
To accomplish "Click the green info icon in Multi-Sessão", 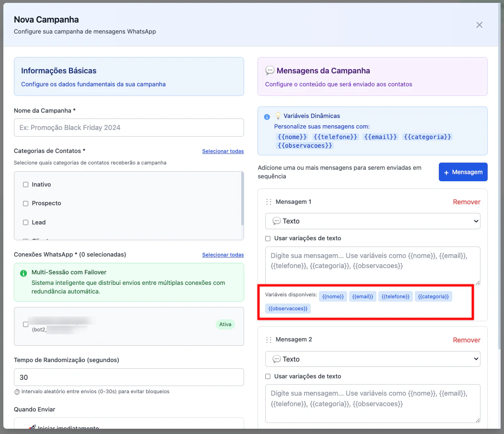I will pos(23,273).
